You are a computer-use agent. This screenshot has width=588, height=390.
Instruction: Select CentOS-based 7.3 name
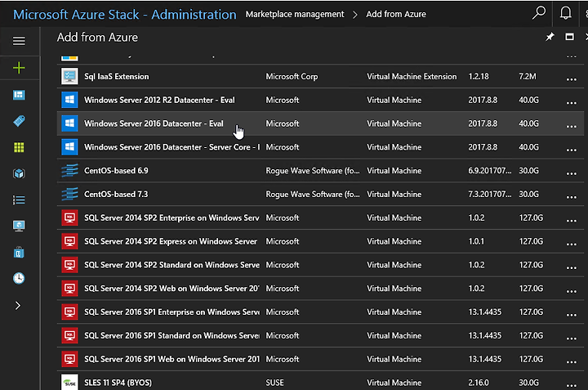click(116, 195)
